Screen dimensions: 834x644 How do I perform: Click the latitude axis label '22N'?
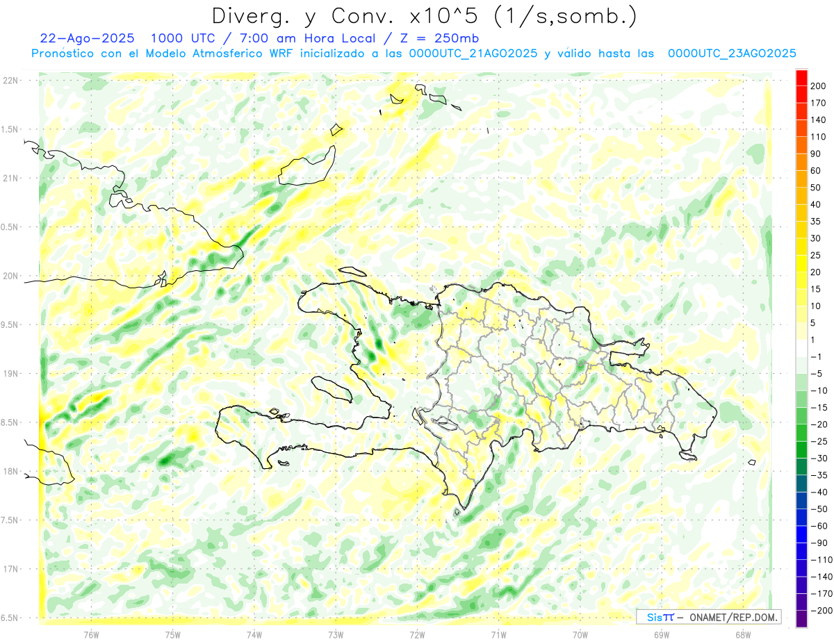click(11, 81)
